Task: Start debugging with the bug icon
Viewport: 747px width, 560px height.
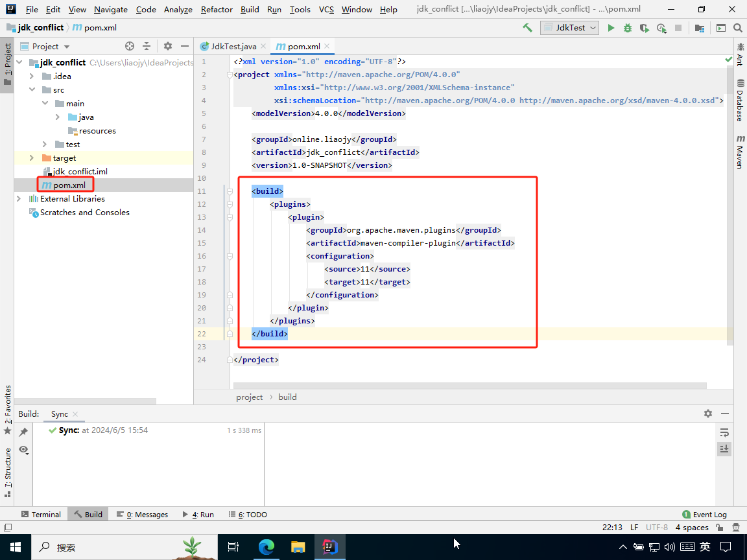Action: click(628, 28)
